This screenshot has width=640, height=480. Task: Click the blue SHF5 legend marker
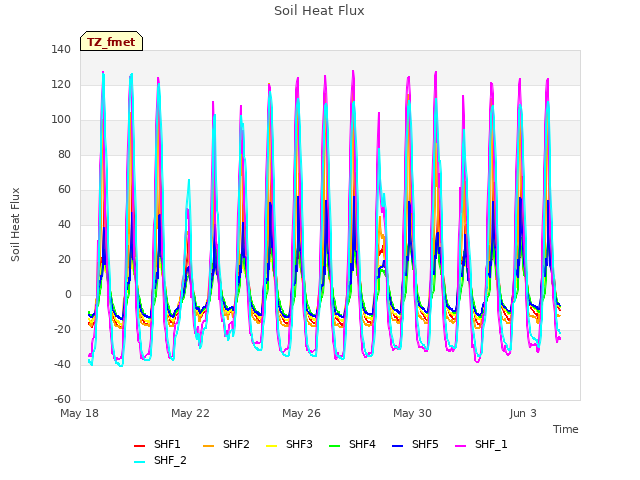coord(398,446)
